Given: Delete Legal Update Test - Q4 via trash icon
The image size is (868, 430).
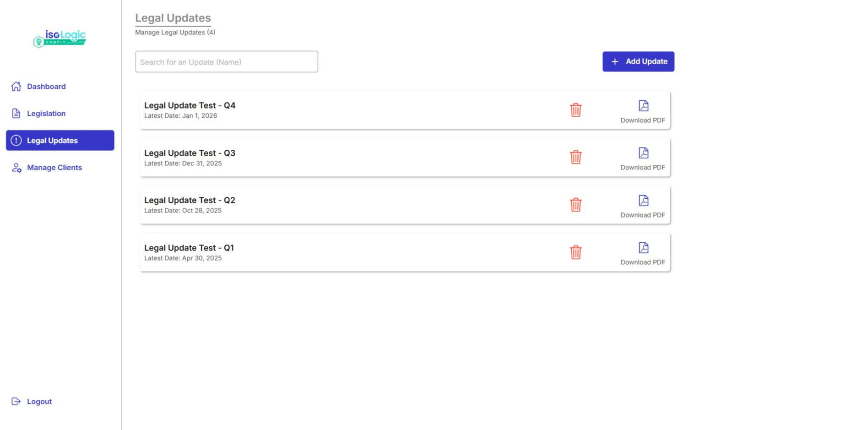Looking at the screenshot, I should click(576, 110).
